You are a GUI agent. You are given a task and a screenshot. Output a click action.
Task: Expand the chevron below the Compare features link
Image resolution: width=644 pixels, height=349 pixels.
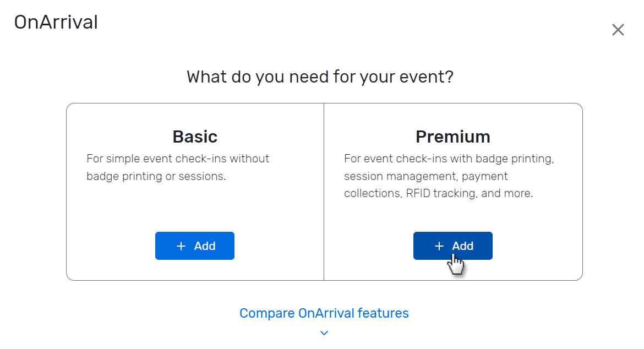pos(324,332)
